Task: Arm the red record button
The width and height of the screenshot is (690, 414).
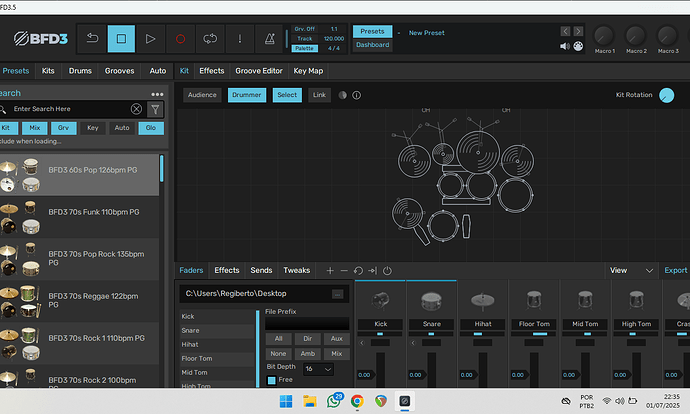Action: pyautogui.click(x=180, y=39)
